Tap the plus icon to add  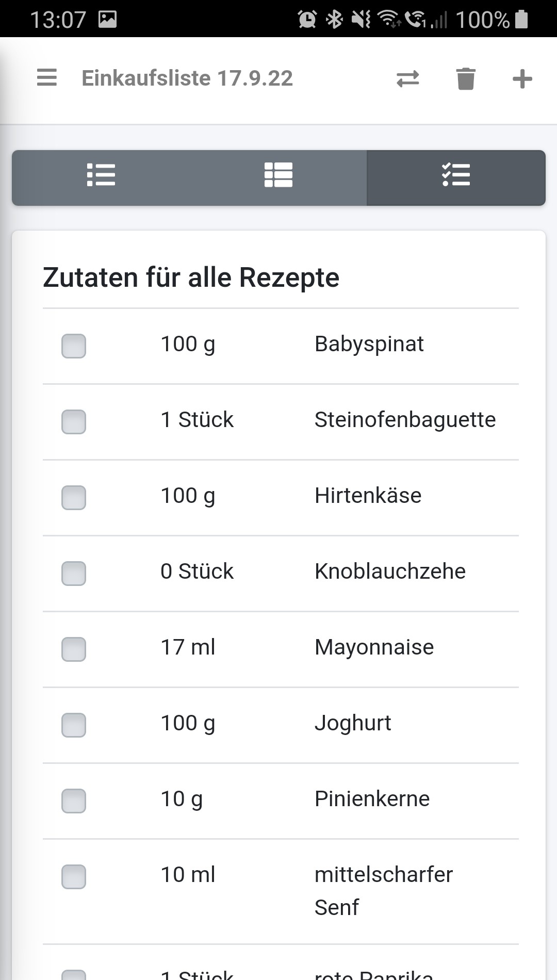[522, 79]
